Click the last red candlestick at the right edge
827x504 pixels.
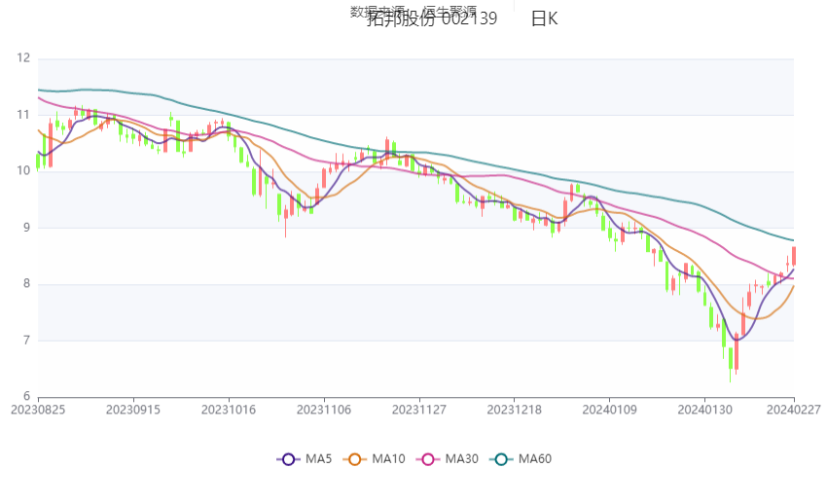pyautogui.click(x=794, y=256)
